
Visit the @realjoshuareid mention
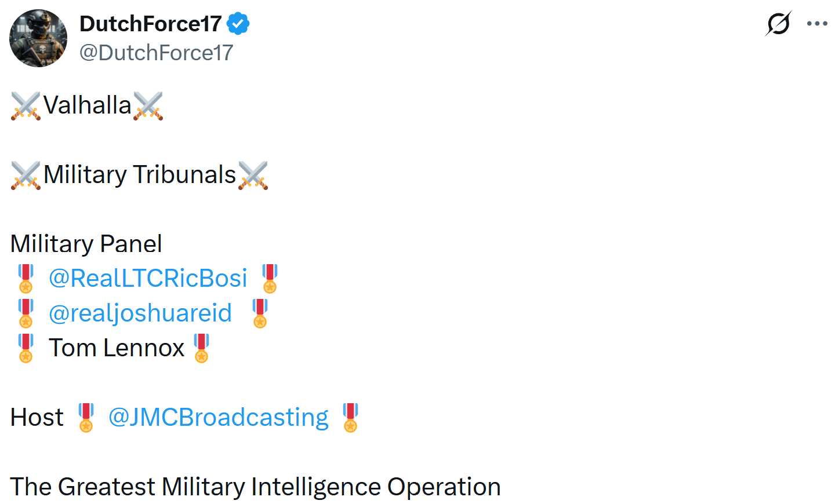pyautogui.click(x=140, y=313)
